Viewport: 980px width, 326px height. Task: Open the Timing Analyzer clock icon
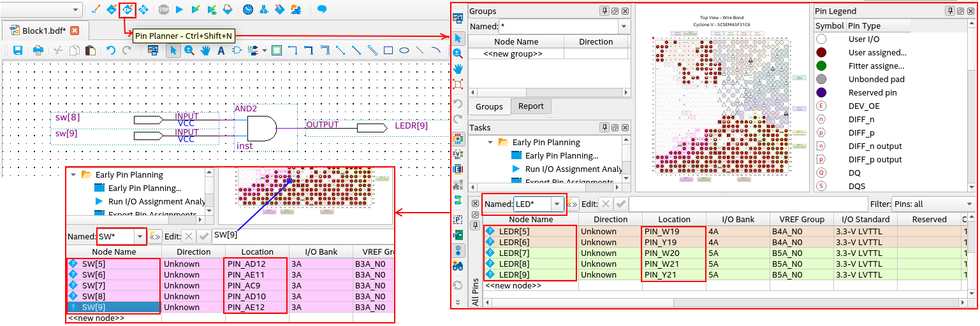(x=248, y=10)
